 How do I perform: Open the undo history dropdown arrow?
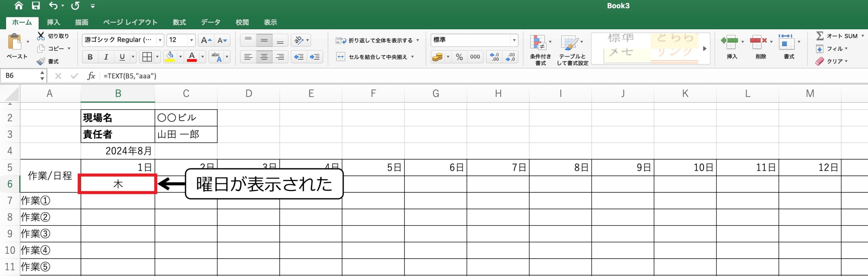point(63,6)
